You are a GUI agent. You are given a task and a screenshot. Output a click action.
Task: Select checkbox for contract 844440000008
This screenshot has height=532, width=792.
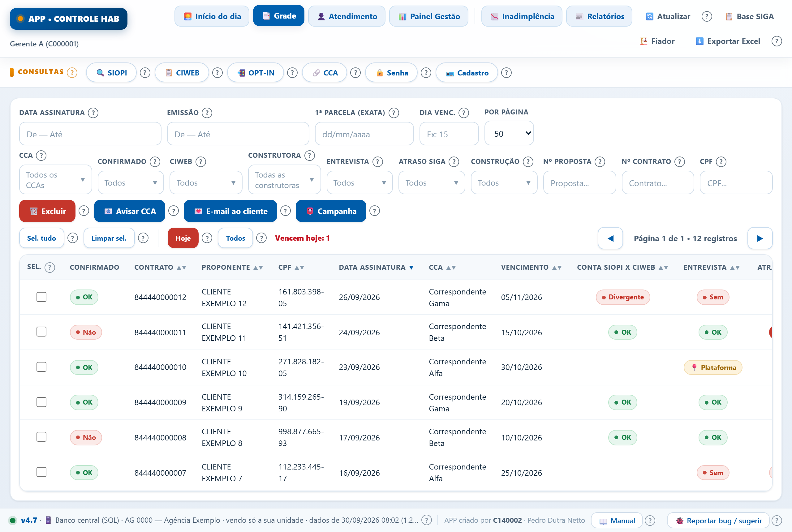pos(41,437)
